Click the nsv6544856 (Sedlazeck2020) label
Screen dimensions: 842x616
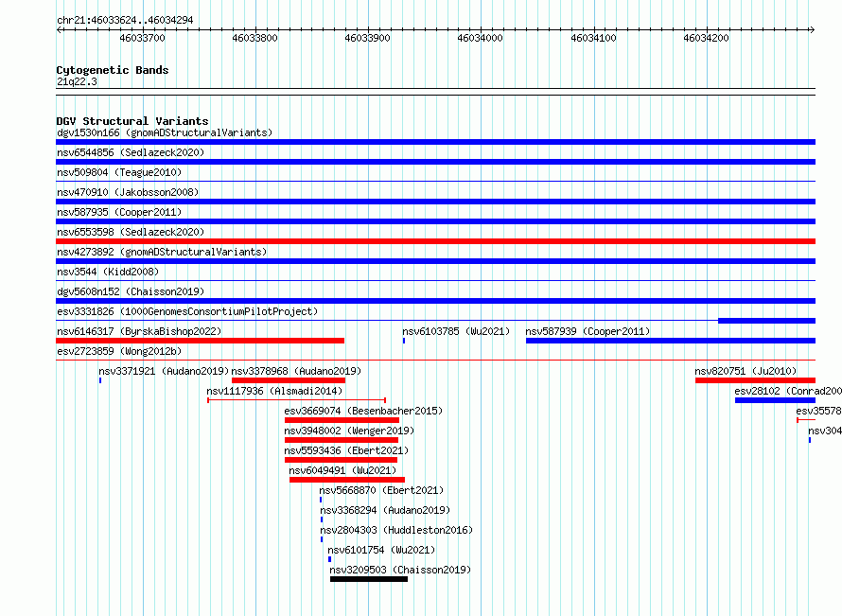pos(131,152)
